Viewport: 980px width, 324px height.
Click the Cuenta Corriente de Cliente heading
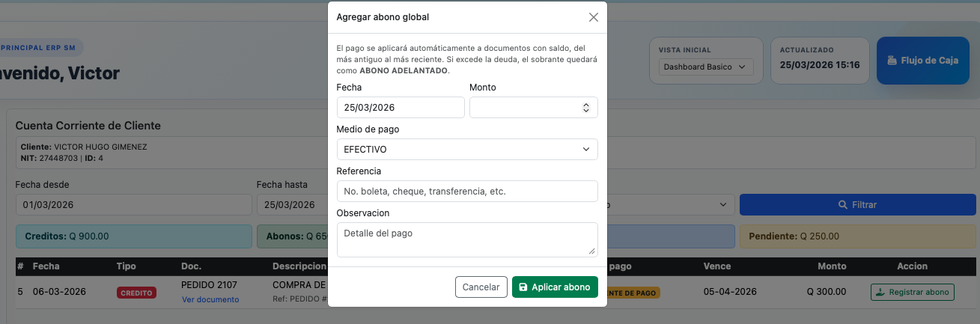tap(88, 126)
